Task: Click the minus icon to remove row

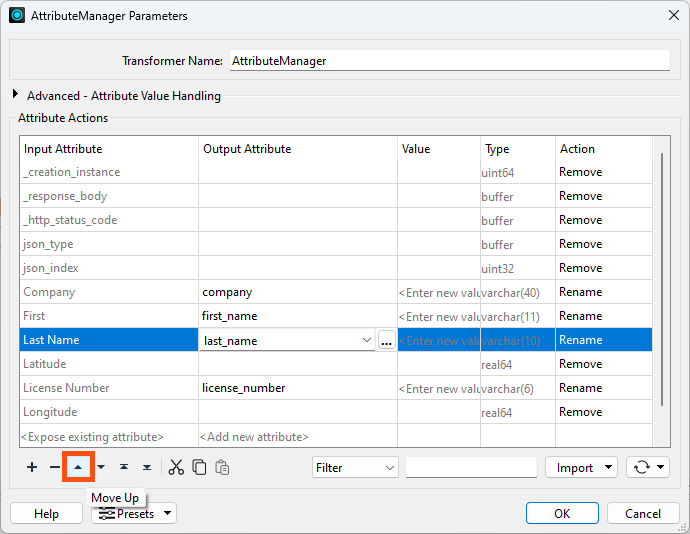Action: point(55,467)
